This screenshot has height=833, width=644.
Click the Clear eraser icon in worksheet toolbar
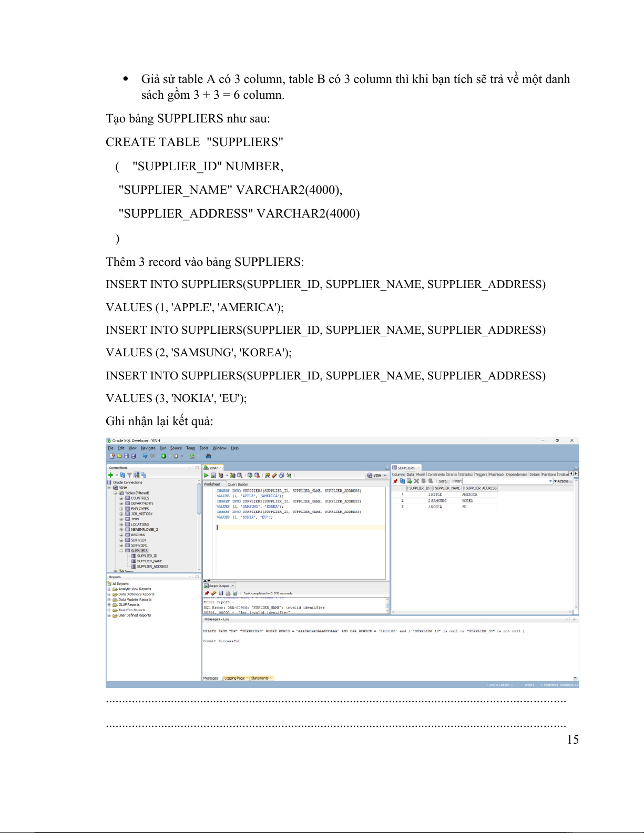274,475
